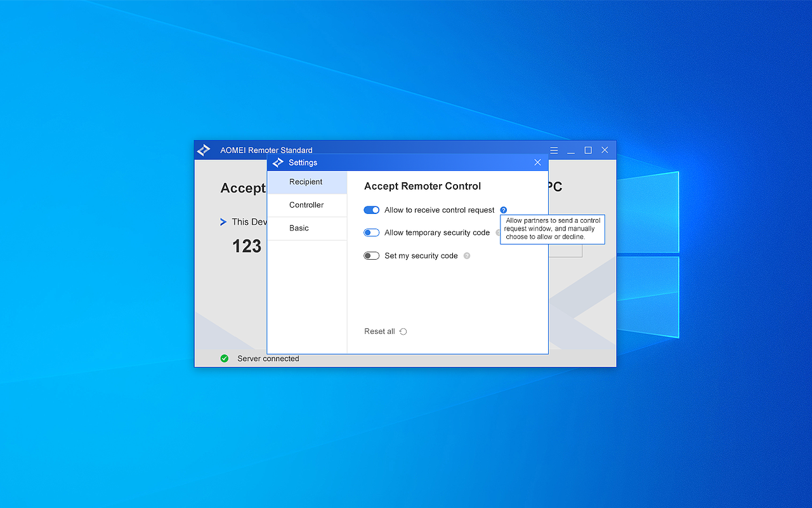Image resolution: width=812 pixels, height=508 pixels.
Task: Click the green check icon beside Server connected
Action: [225, 359]
